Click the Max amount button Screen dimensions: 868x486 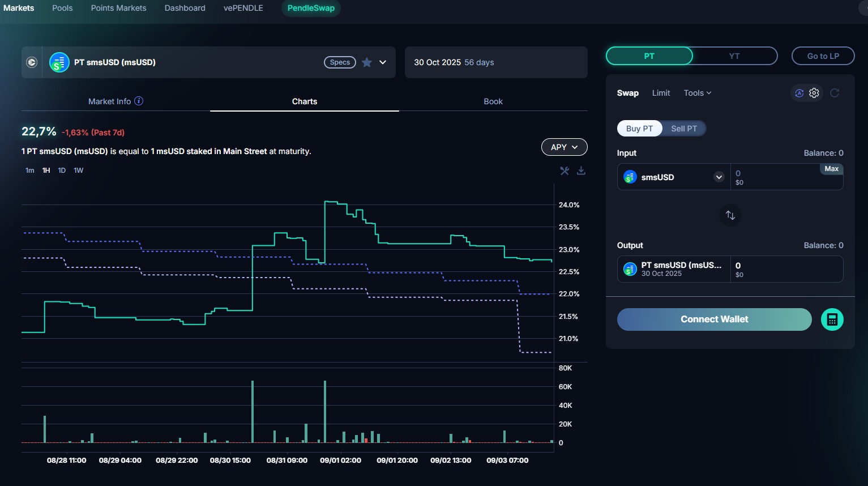tap(831, 169)
